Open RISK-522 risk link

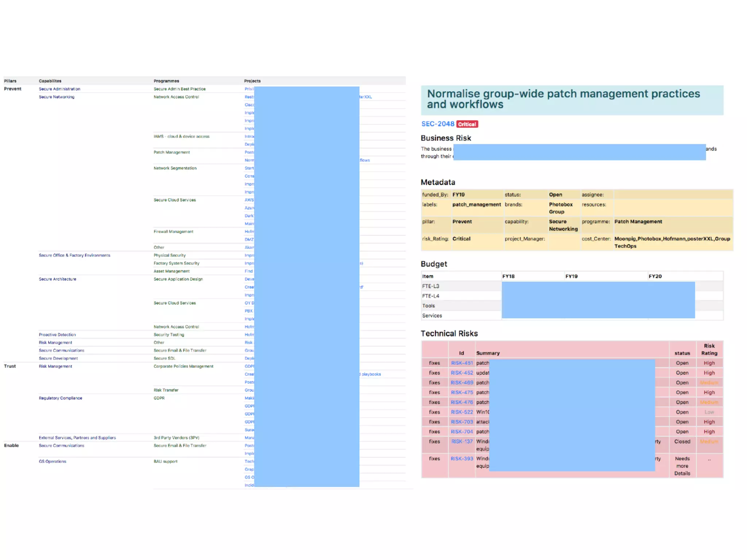(461, 412)
